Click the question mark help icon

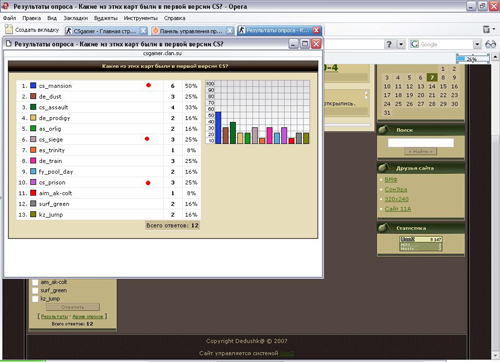[x=389, y=44]
